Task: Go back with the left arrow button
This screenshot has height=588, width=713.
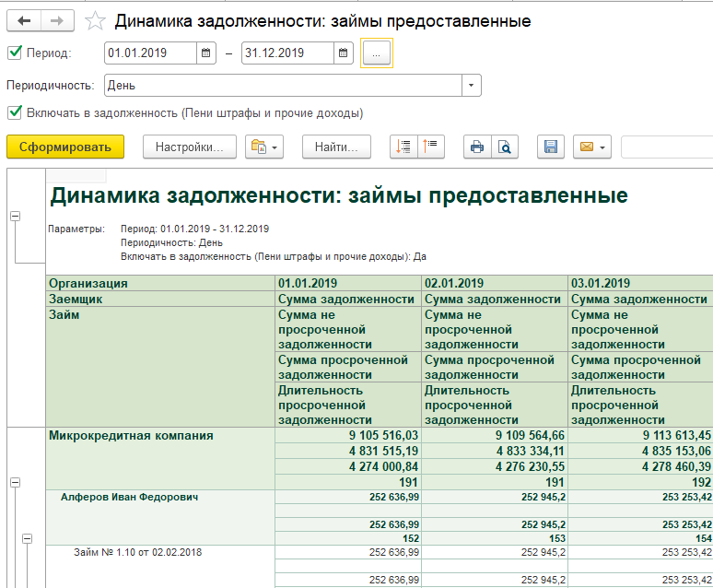Action: tap(24, 21)
